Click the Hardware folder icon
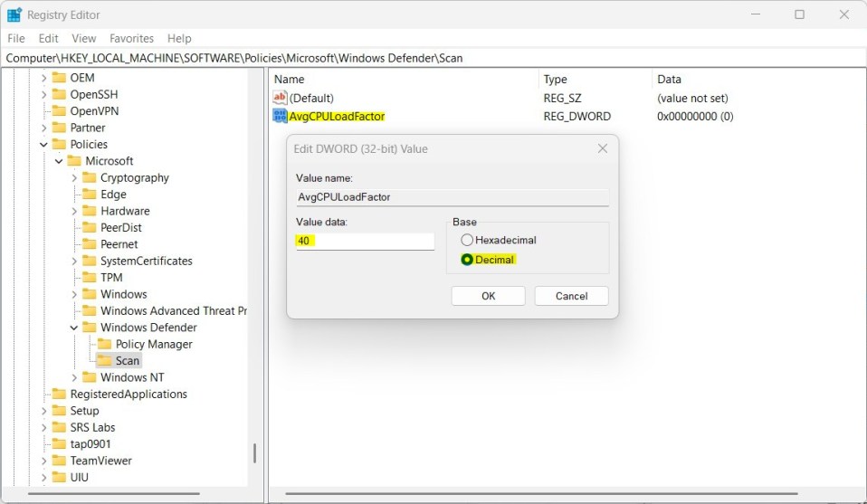 [x=90, y=211]
